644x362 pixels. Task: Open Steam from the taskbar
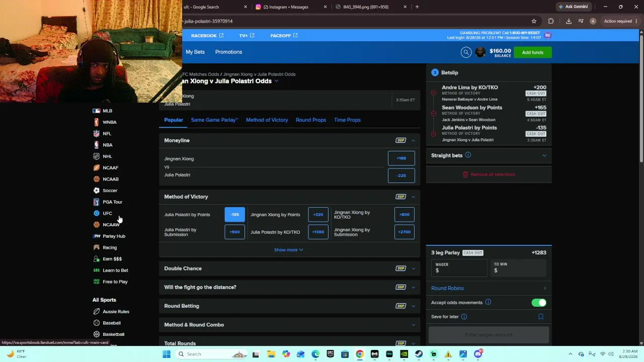419,354
